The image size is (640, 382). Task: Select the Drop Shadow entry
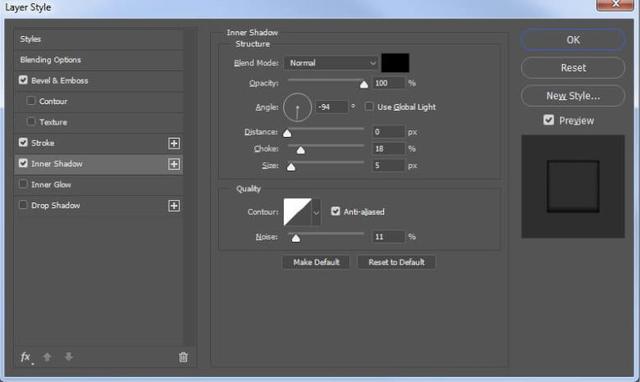tap(56, 206)
